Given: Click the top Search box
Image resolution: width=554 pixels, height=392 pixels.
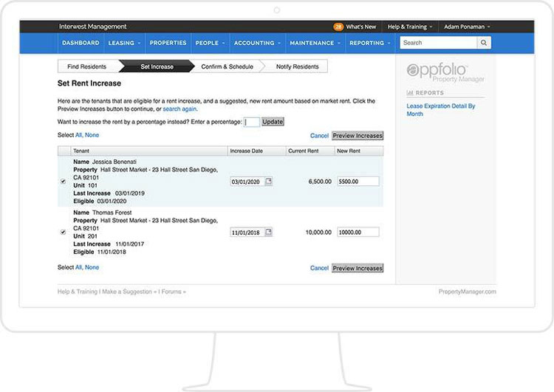Looking at the screenshot, I should click(438, 43).
